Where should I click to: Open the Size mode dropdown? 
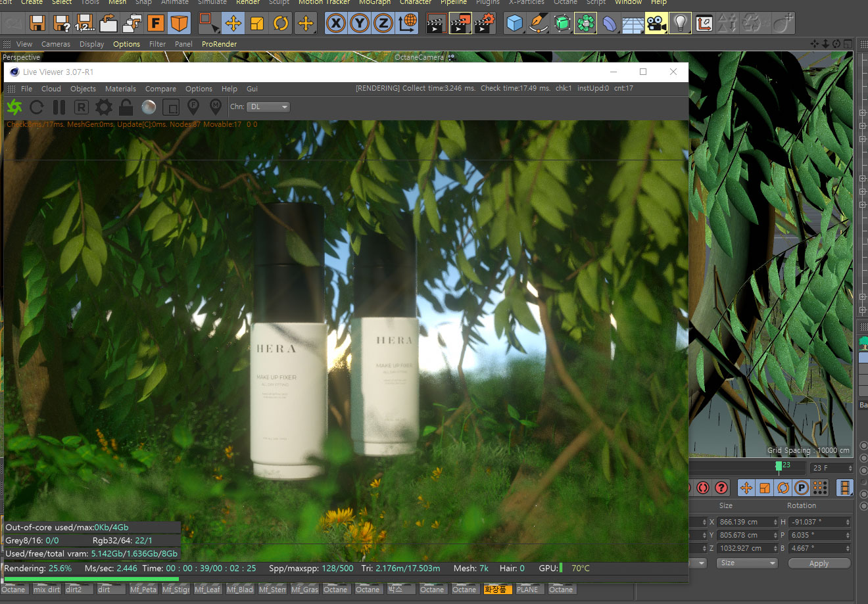[748, 563]
